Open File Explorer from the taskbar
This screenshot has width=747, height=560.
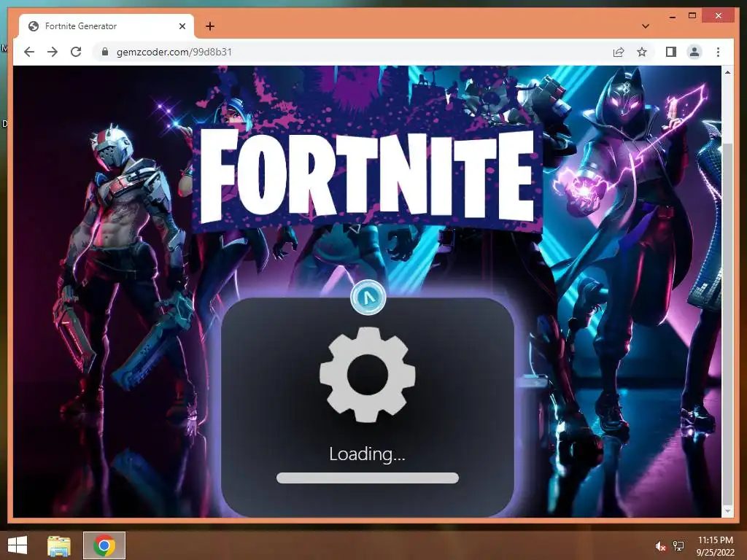coord(59,545)
